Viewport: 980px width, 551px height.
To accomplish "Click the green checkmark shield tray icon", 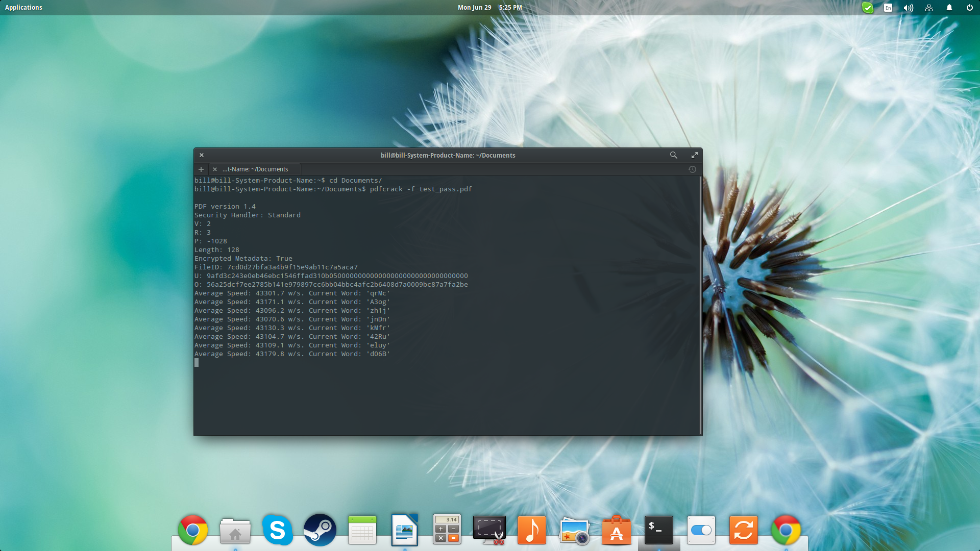I will pyautogui.click(x=868, y=8).
